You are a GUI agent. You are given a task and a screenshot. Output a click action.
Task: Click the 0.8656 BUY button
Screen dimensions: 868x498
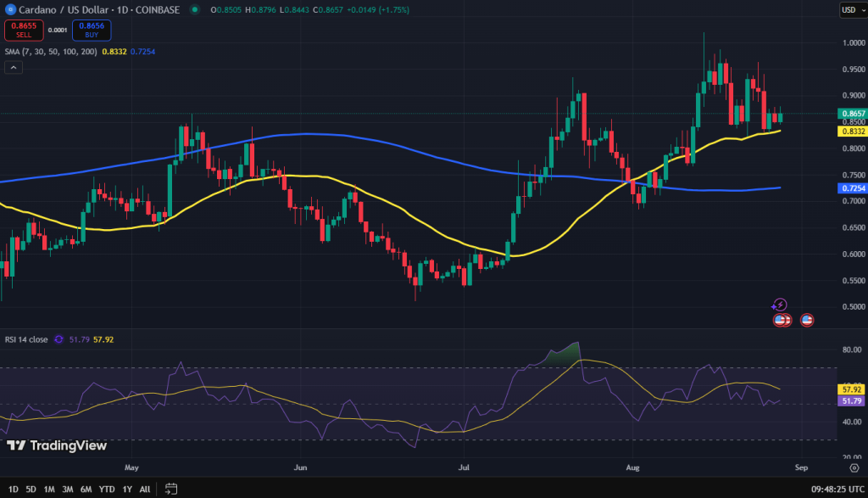point(92,30)
